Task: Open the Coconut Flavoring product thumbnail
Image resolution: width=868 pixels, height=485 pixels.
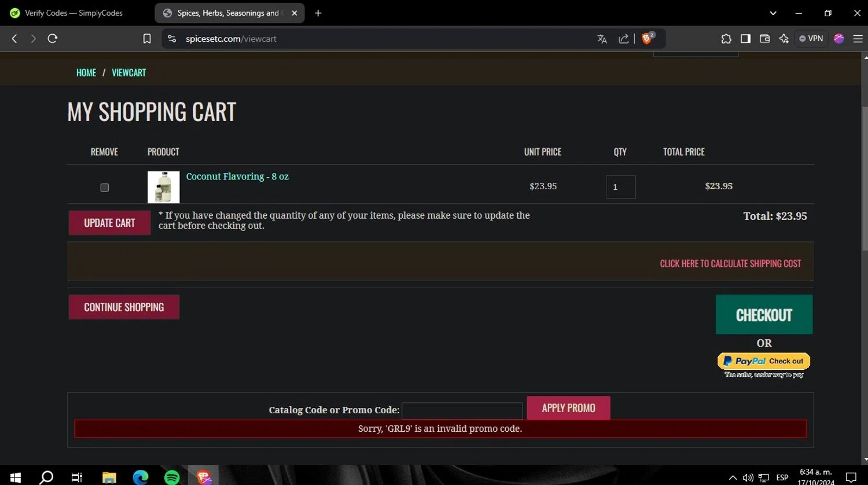Action: point(163,187)
